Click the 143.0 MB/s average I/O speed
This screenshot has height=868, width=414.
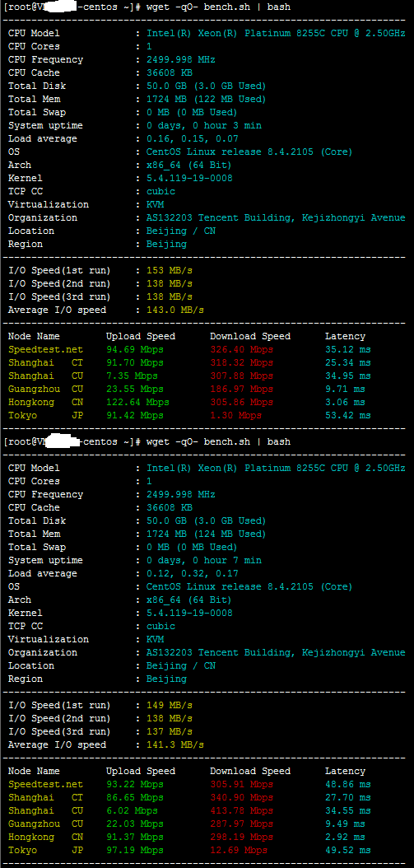174,310
